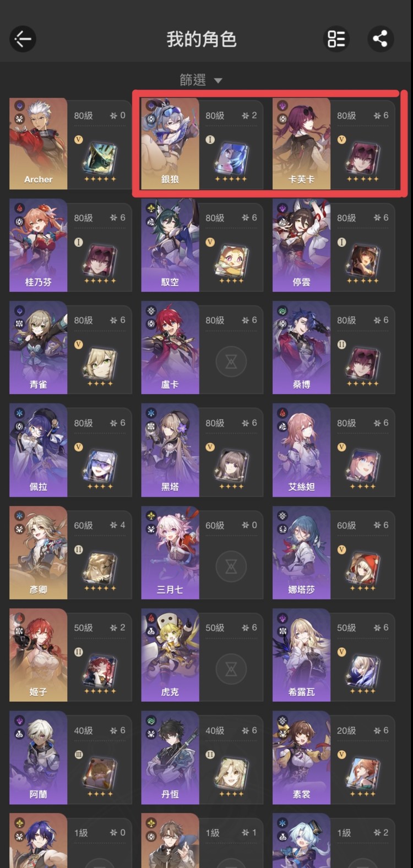Tap the light cone icon of 銀狼
413x868 pixels.
[x=231, y=159]
